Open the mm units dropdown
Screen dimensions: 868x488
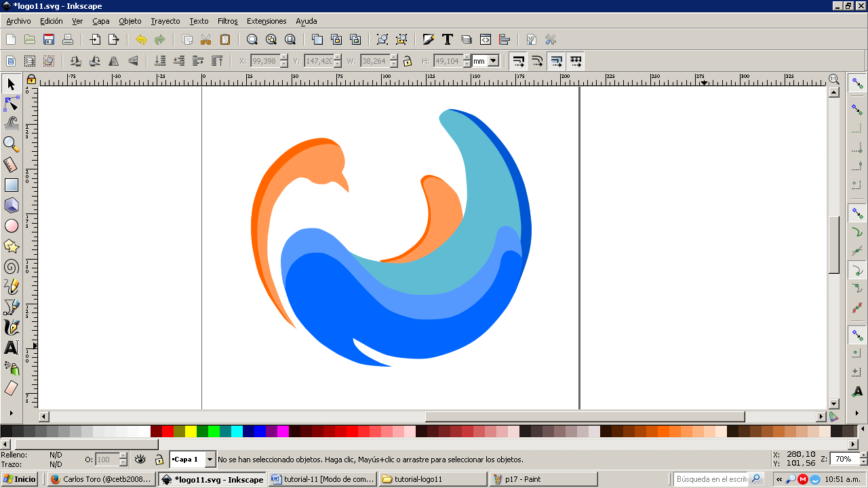493,61
